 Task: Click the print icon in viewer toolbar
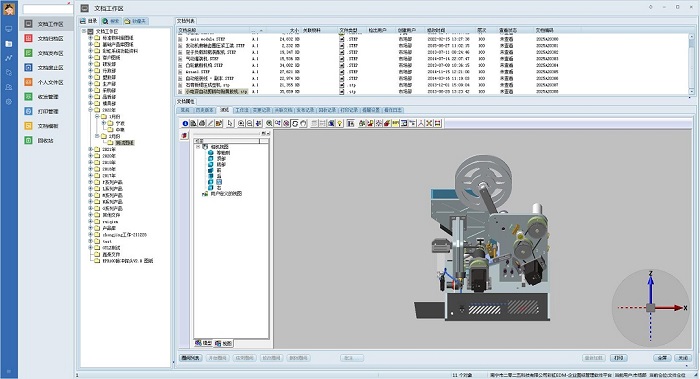202,124
